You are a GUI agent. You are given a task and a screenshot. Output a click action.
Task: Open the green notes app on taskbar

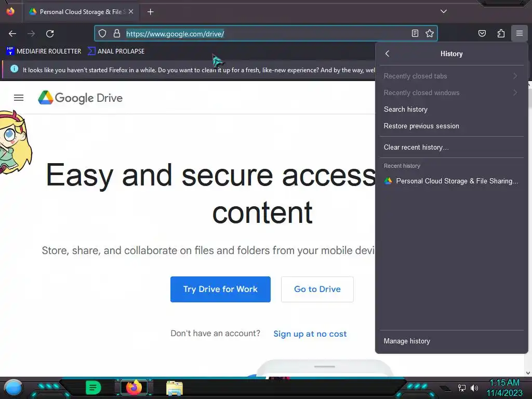[93, 388]
